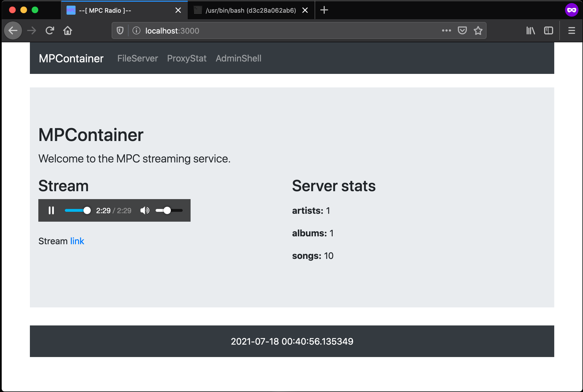Reload the current page

[50, 30]
